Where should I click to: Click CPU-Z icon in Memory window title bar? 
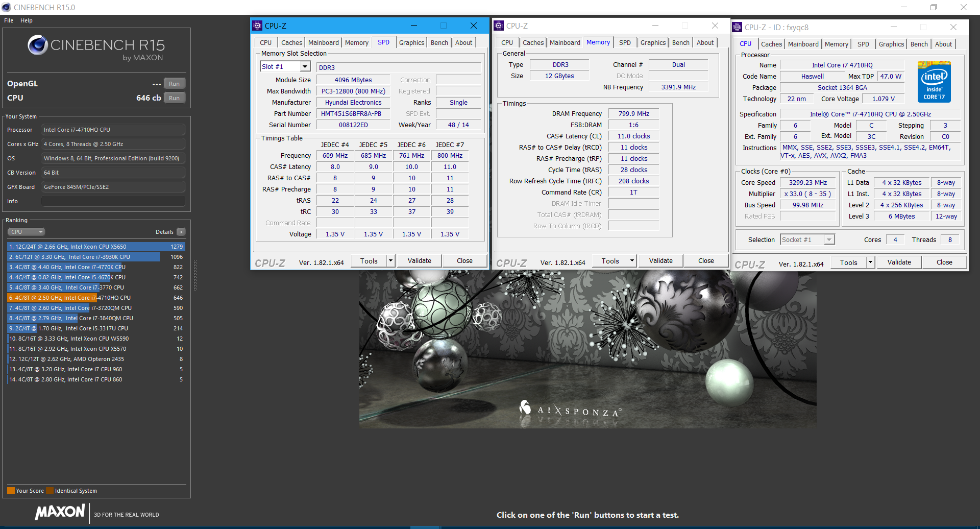(x=499, y=26)
